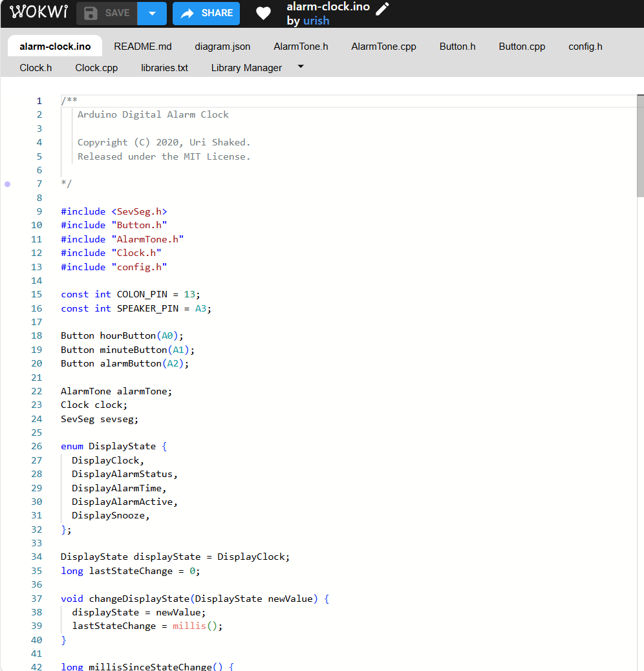Image resolution: width=644 pixels, height=671 pixels.
Task: Click 'millis()' on line 39
Action: tap(195, 626)
